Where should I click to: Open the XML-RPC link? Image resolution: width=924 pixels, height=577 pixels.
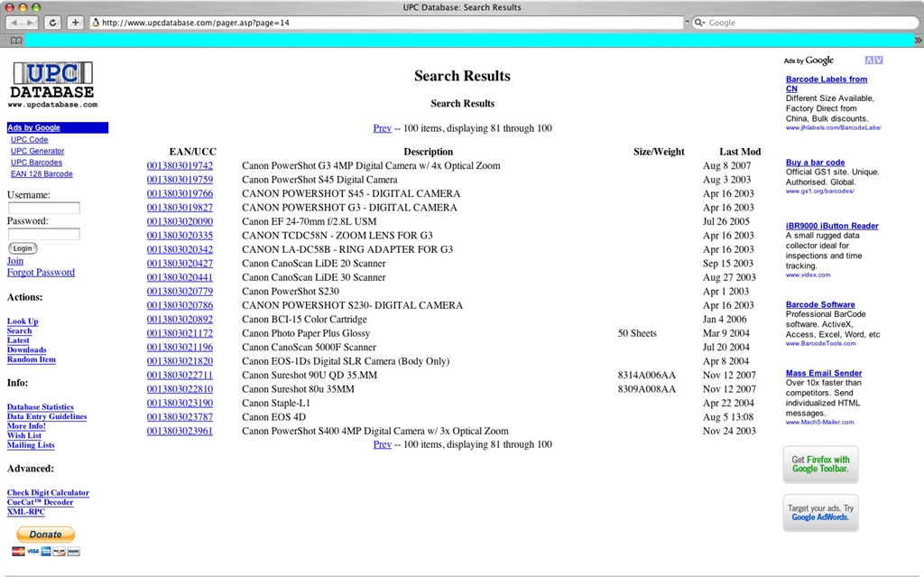[26, 511]
